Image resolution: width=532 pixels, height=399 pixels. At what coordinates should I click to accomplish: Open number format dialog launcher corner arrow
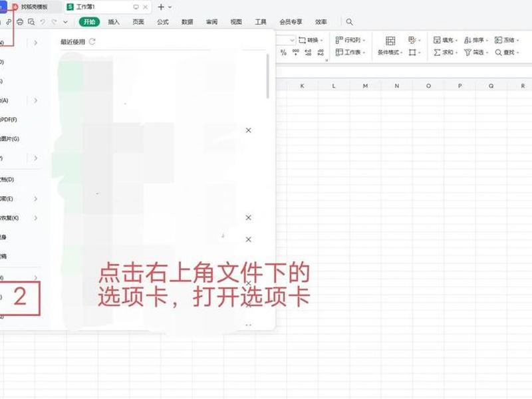(x=327, y=61)
